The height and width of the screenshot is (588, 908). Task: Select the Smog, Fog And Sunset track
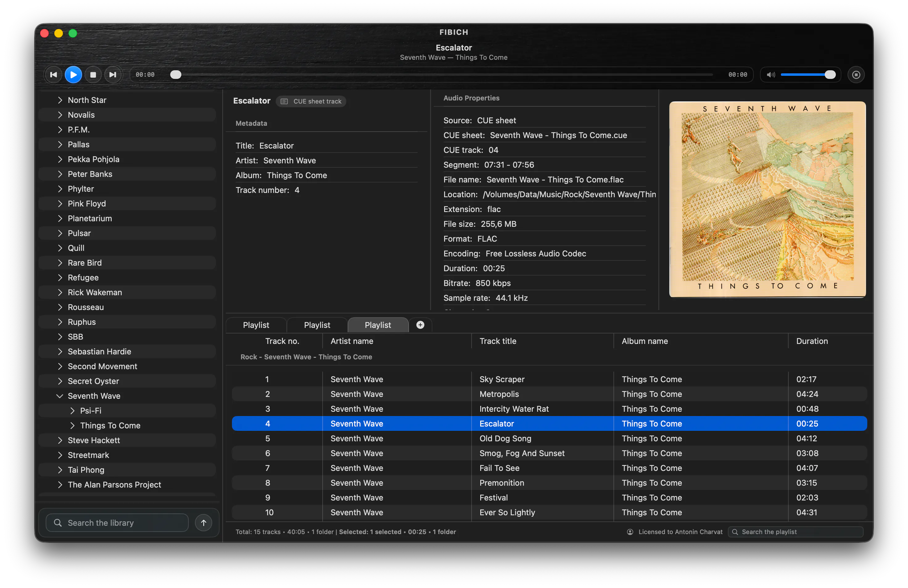549,453
